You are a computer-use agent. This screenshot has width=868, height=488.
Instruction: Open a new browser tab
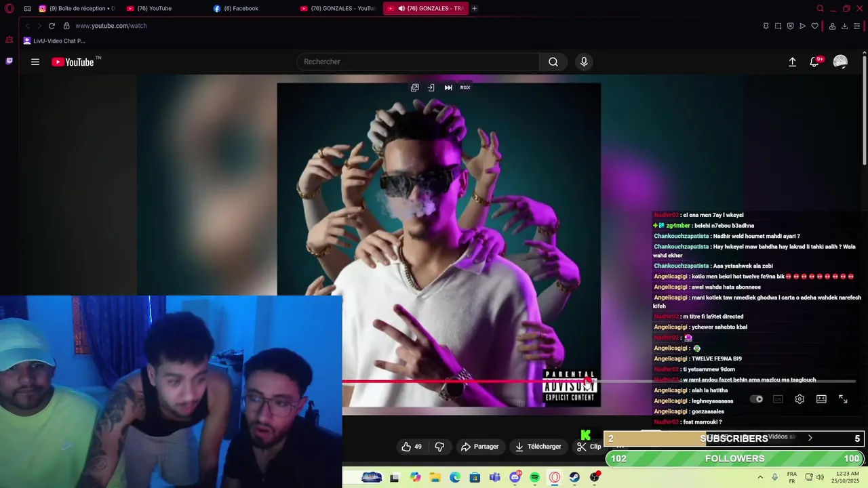point(474,9)
